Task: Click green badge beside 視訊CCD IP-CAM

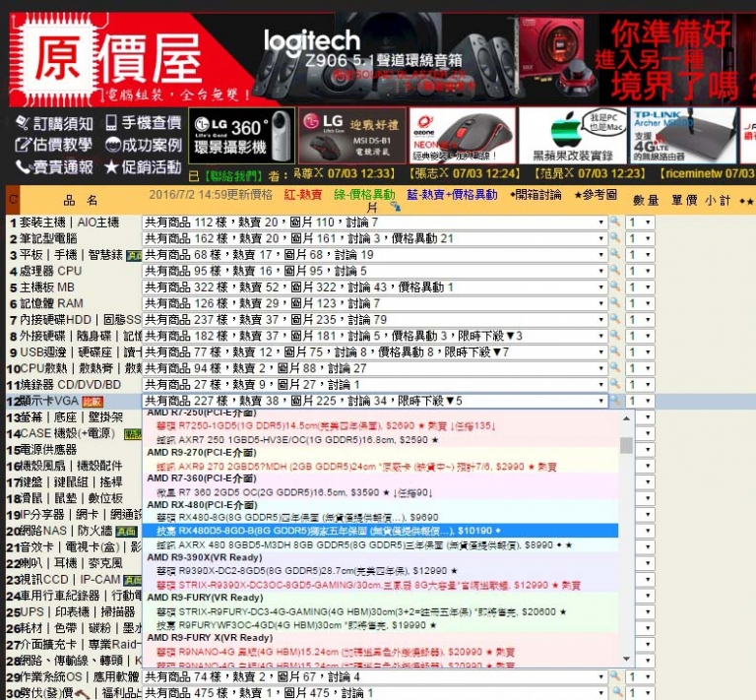Action: click(133, 580)
